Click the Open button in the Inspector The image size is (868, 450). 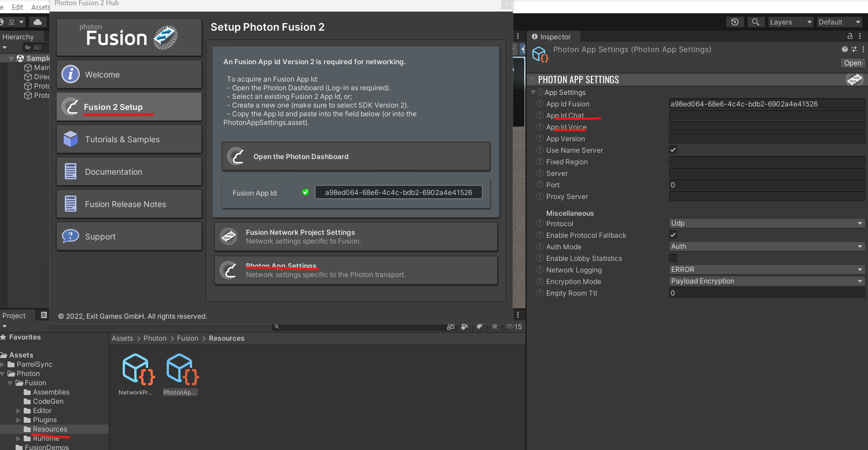click(852, 63)
